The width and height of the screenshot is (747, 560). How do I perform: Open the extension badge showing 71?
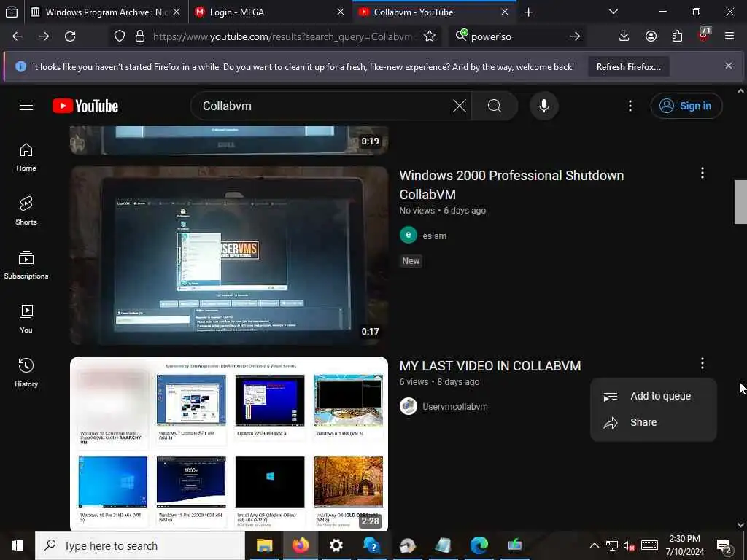click(x=704, y=35)
